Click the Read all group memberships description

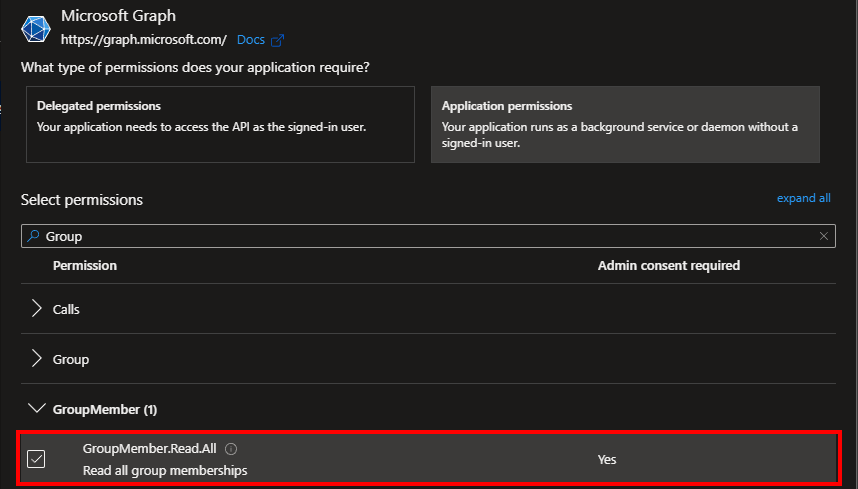coord(165,470)
